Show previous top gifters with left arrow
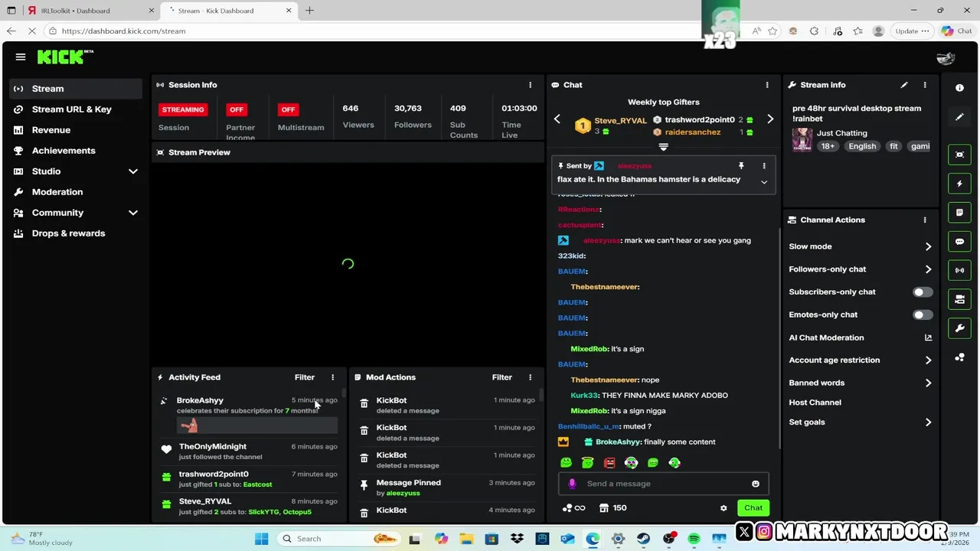 [x=557, y=119]
